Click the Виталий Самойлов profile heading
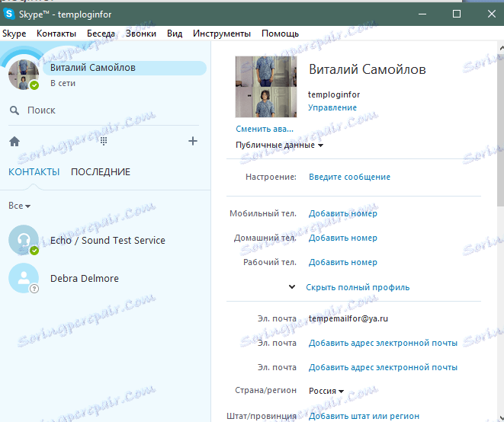Image resolution: width=504 pixels, height=422 pixels. pyautogui.click(x=368, y=69)
